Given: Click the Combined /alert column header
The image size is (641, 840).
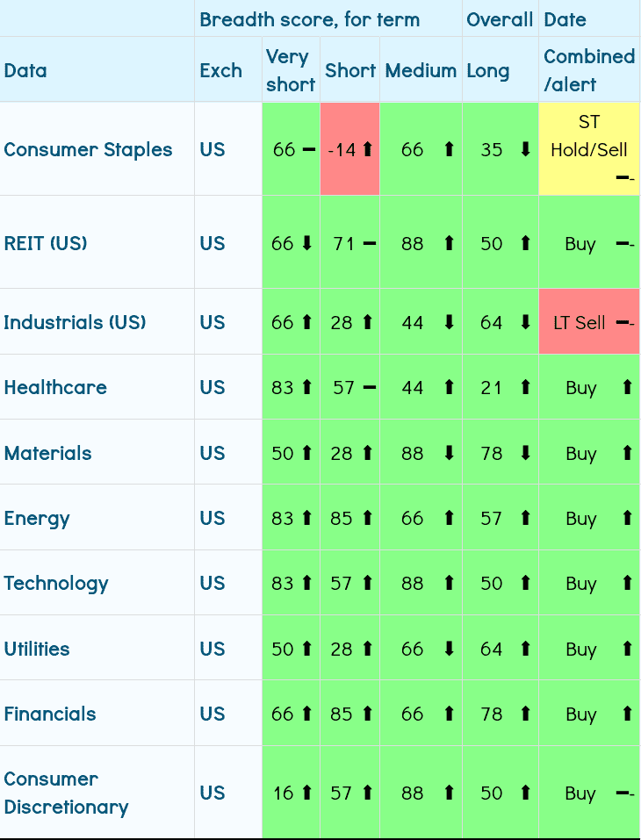Looking at the screenshot, I should coord(588,70).
